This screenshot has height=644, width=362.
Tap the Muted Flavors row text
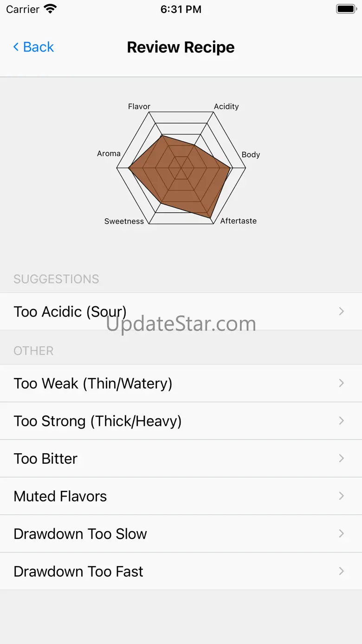[x=60, y=496]
